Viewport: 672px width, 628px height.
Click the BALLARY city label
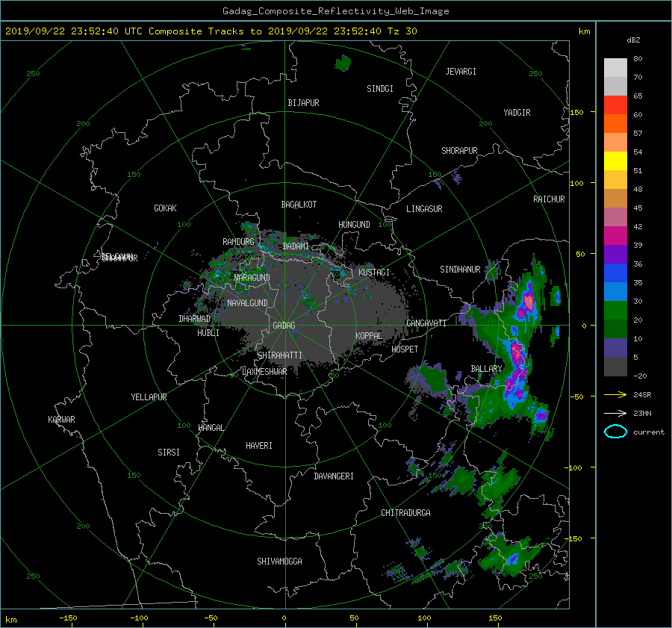(x=486, y=369)
